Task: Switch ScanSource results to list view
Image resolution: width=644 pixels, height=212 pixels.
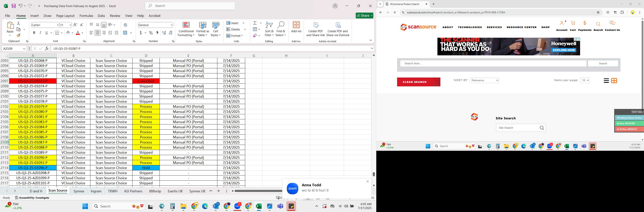Action: [606, 81]
